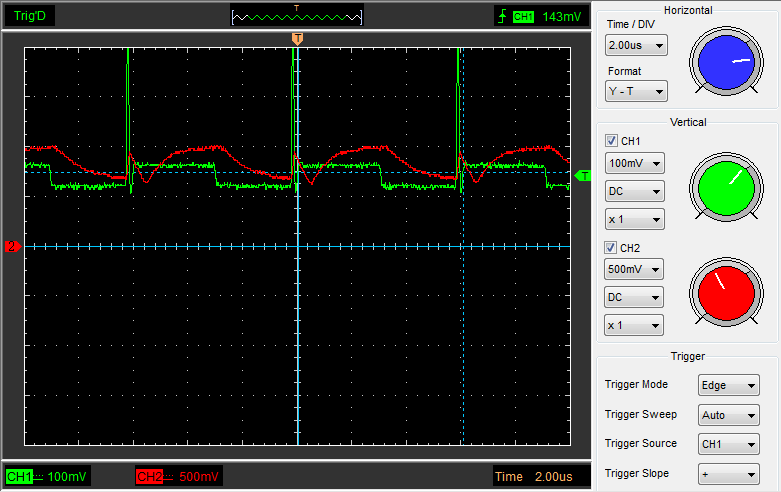
Task: Click the green CH1 vertical scale knob
Action: (725, 187)
